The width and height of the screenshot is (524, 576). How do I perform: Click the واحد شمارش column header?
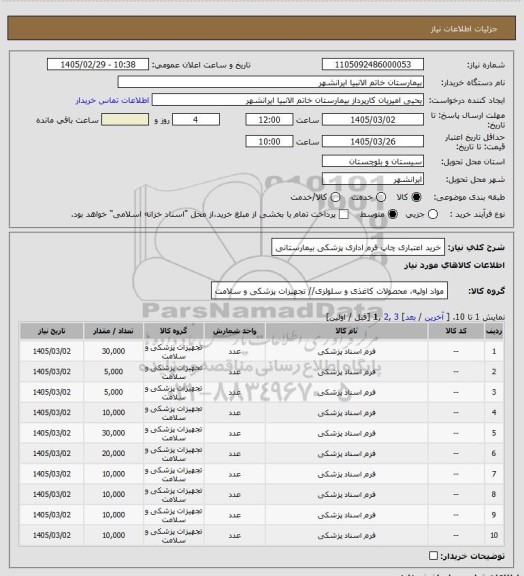[234, 331]
